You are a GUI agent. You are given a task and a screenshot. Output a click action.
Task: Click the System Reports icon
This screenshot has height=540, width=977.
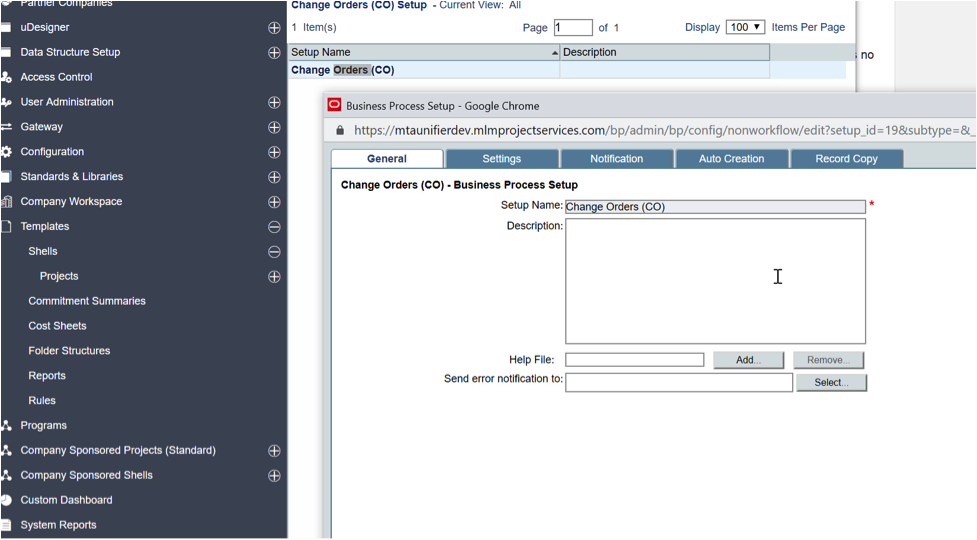point(6,525)
